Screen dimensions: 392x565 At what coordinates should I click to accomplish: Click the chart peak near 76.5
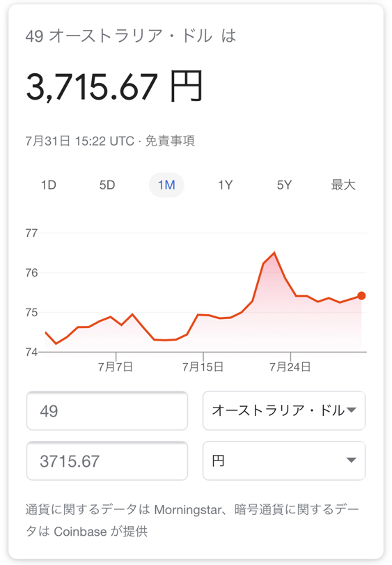274,253
